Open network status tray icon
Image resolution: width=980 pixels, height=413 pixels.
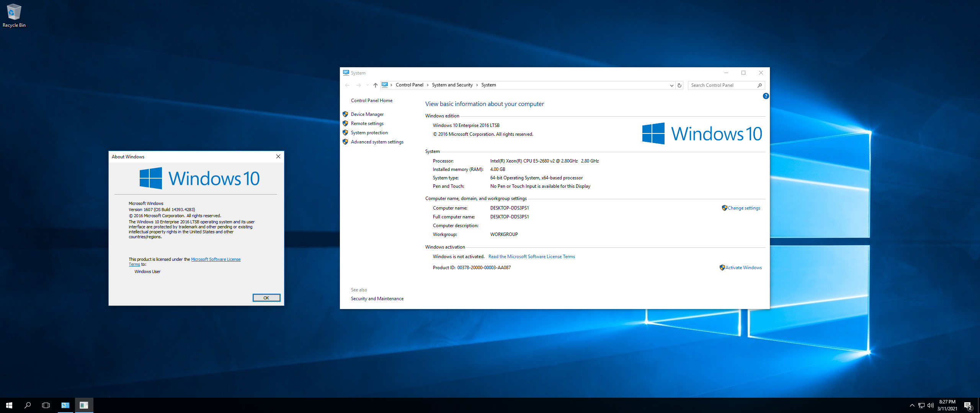point(921,405)
